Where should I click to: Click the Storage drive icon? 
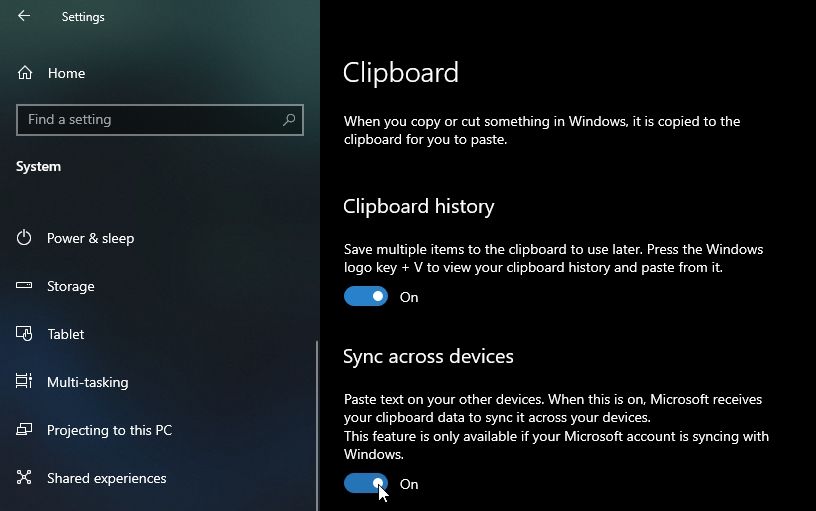[x=25, y=286]
